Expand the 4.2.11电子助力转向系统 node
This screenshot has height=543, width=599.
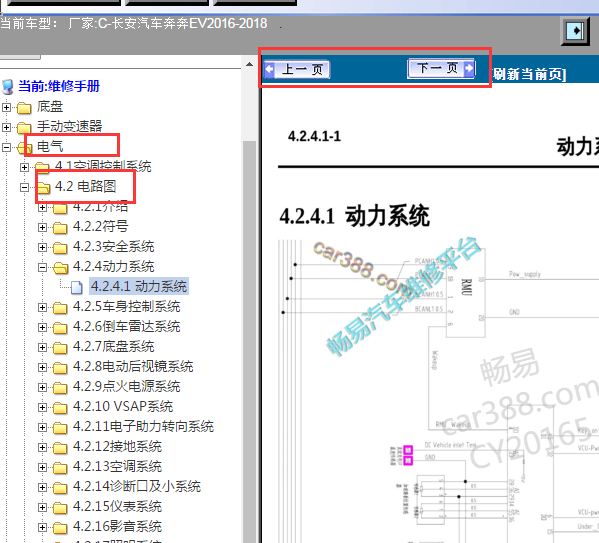(42, 427)
